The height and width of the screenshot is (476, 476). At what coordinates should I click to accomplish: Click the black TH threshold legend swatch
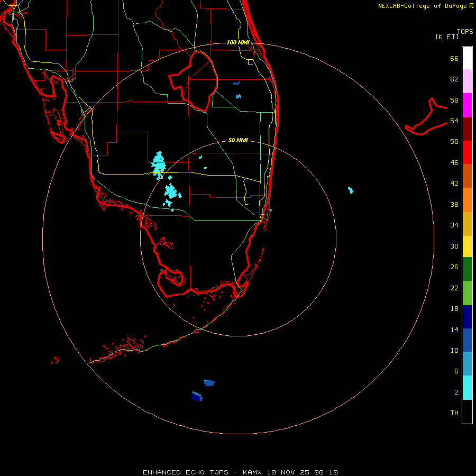pyautogui.click(x=467, y=411)
